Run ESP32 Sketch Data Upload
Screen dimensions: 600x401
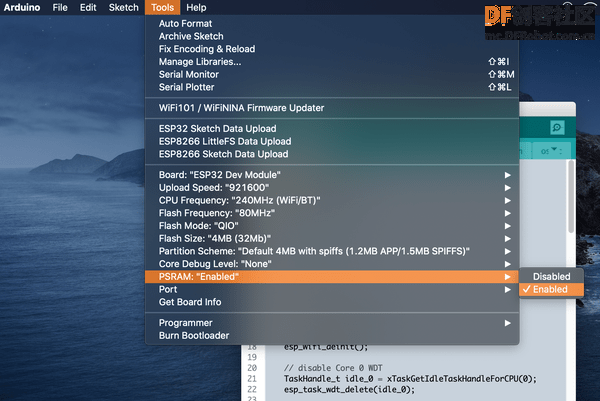(332, 129)
